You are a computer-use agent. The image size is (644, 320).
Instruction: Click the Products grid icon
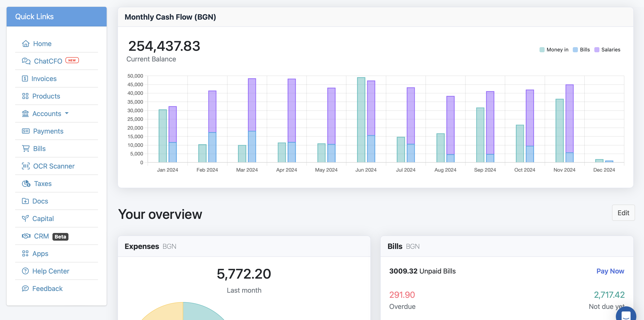25,96
